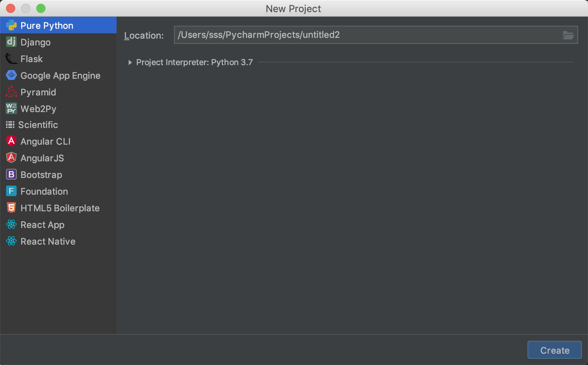The height and width of the screenshot is (365, 588).
Task: Choose the Web2Py project type label
Action: coord(38,109)
